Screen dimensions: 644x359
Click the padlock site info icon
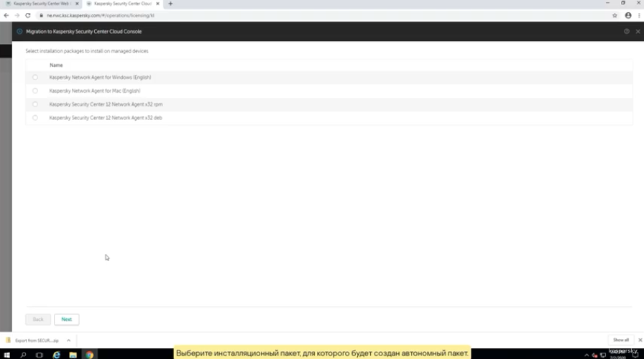click(41, 16)
